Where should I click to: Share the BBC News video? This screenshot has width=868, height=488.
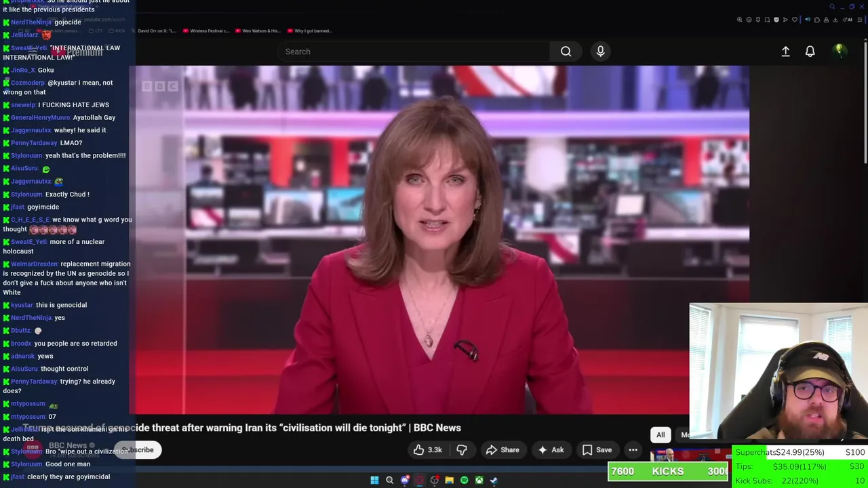coord(502,450)
